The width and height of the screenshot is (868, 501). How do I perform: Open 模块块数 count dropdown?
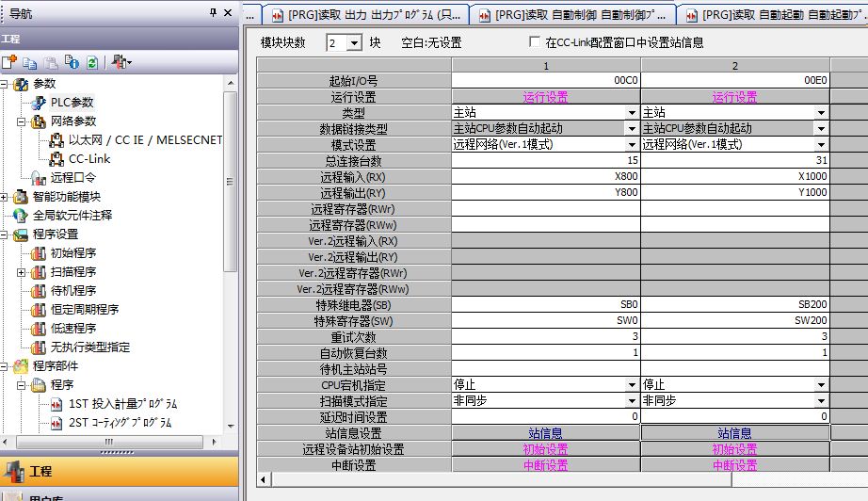point(354,43)
